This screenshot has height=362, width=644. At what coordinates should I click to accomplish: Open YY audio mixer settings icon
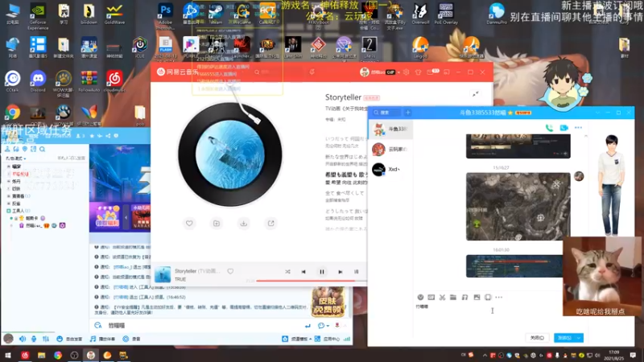46,339
